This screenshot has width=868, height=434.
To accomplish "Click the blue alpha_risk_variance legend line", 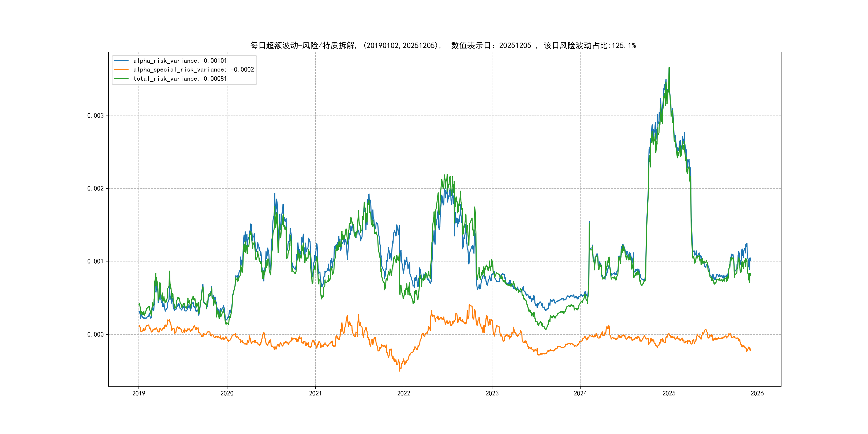I will point(121,61).
